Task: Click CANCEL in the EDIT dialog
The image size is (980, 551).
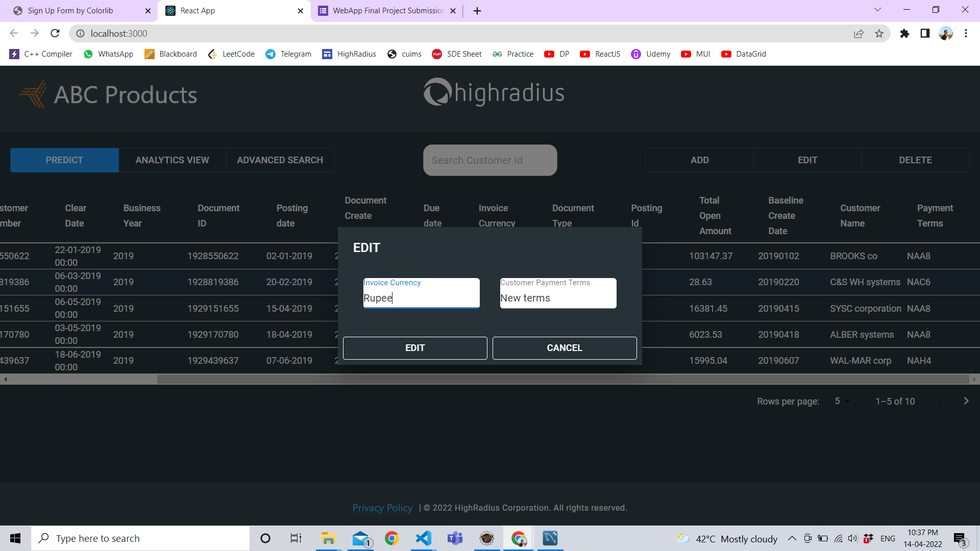Action: coord(564,348)
